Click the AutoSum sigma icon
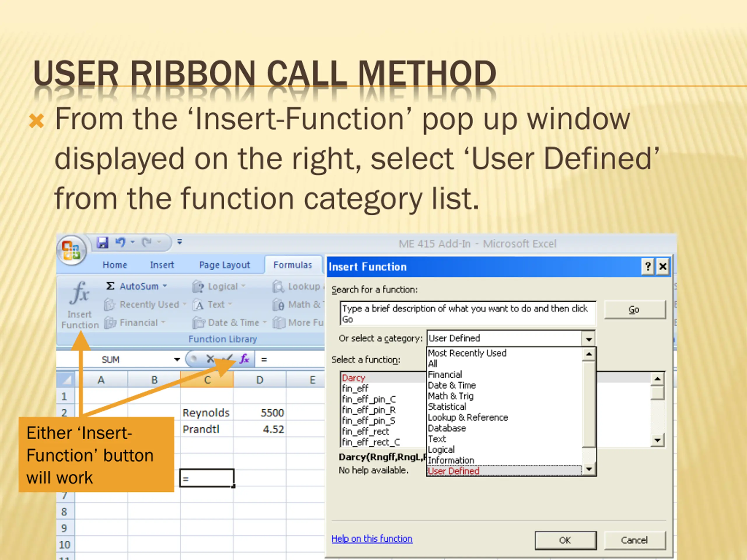747x560 pixels. point(110,286)
